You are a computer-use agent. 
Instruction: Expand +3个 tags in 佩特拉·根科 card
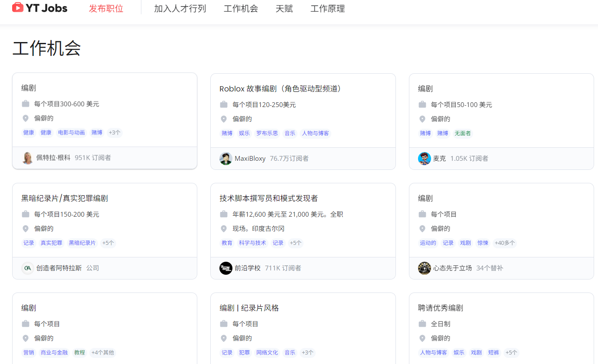tap(115, 133)
